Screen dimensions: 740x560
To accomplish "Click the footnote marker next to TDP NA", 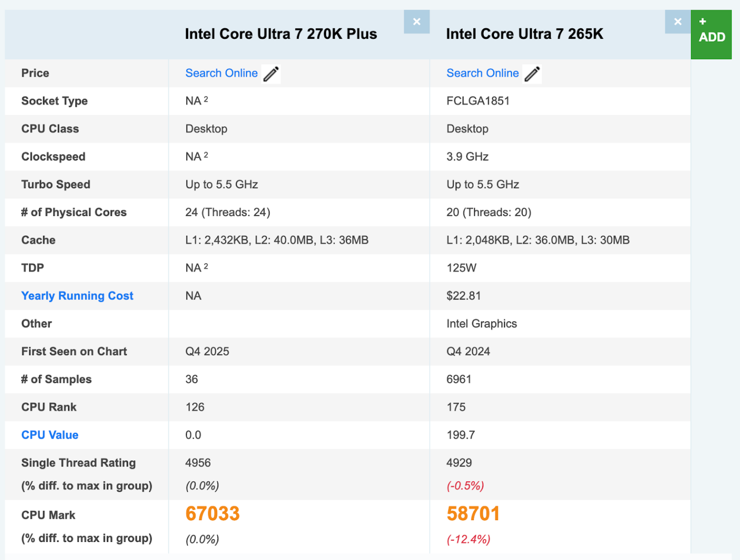I will [x=206, y=265].
